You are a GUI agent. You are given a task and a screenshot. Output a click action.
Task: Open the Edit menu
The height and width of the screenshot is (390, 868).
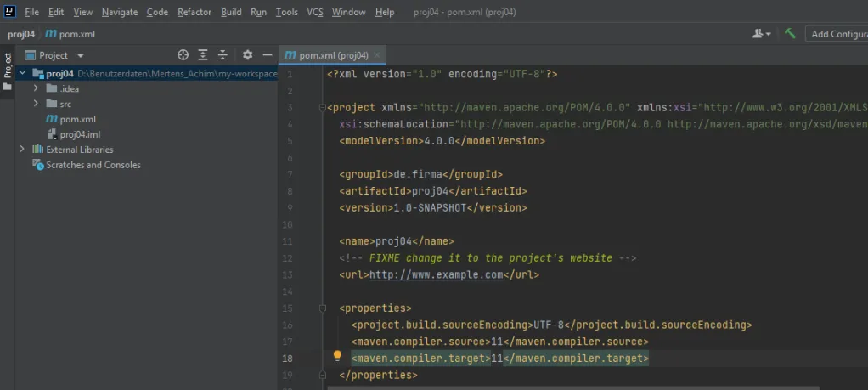[x=56, y=12]
